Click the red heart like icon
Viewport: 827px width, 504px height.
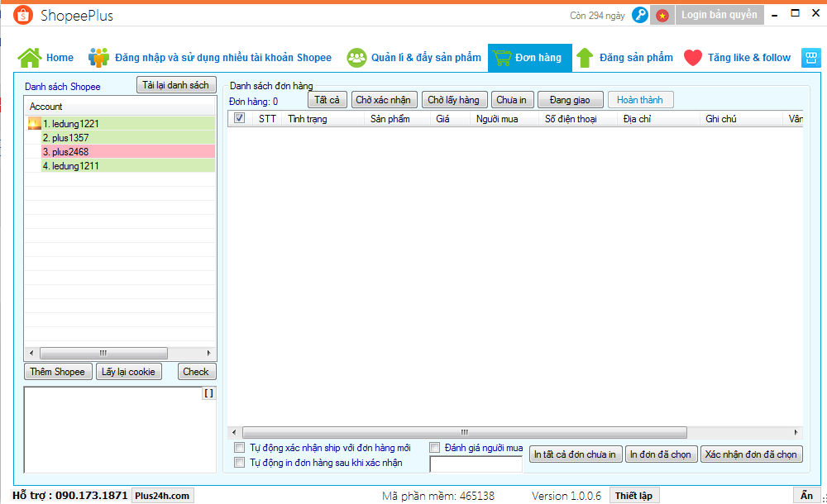tap(693, 58)
